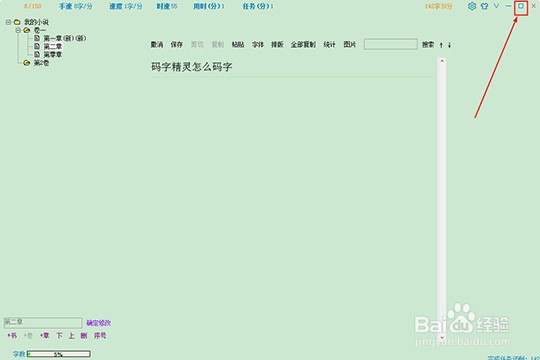Select the 我的小说 book in tree
Screen dimensions: 540x360
pyautogui.click(x=36, y=22)
